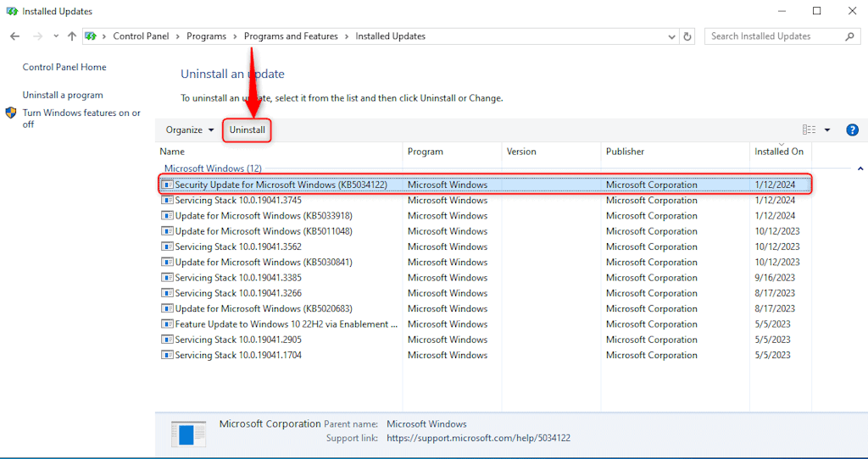Select Update for Microsoft Windows (KB5011048)
868x459 pixels.
(x=485, y=231)
